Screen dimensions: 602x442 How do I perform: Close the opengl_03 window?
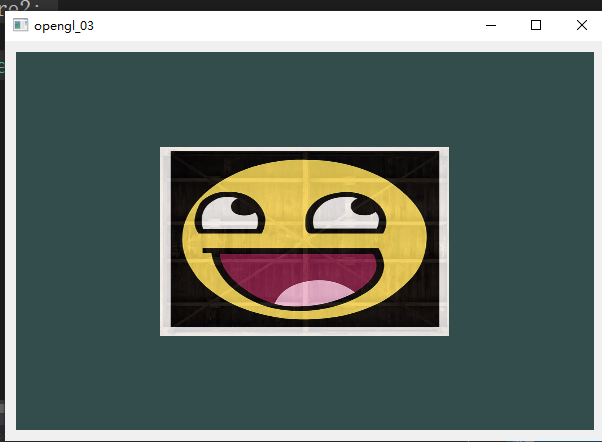point(581,25)
